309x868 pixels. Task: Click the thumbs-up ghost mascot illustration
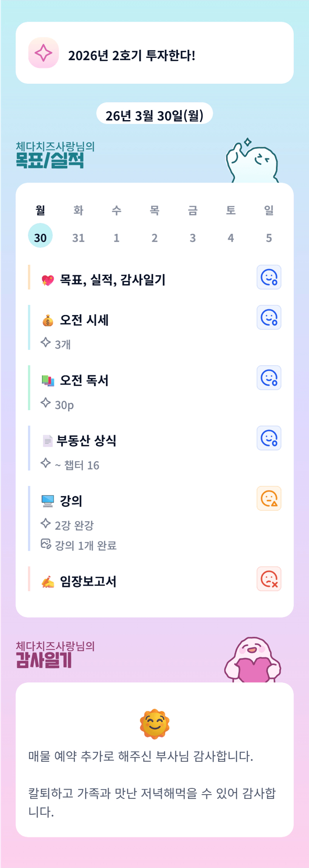253,162
